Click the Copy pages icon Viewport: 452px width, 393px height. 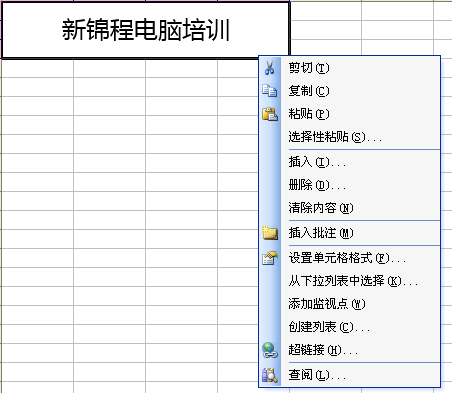coord(270,91)
